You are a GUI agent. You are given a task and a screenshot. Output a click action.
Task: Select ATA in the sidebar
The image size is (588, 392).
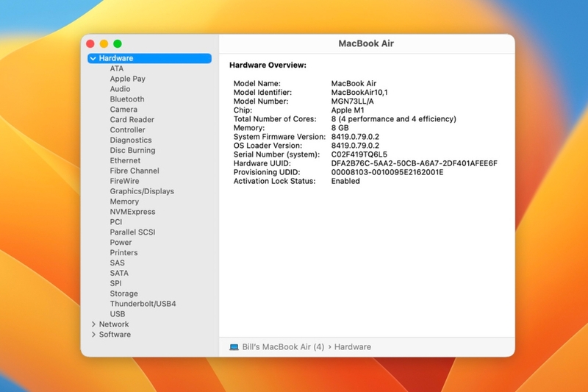coord(117,68)
